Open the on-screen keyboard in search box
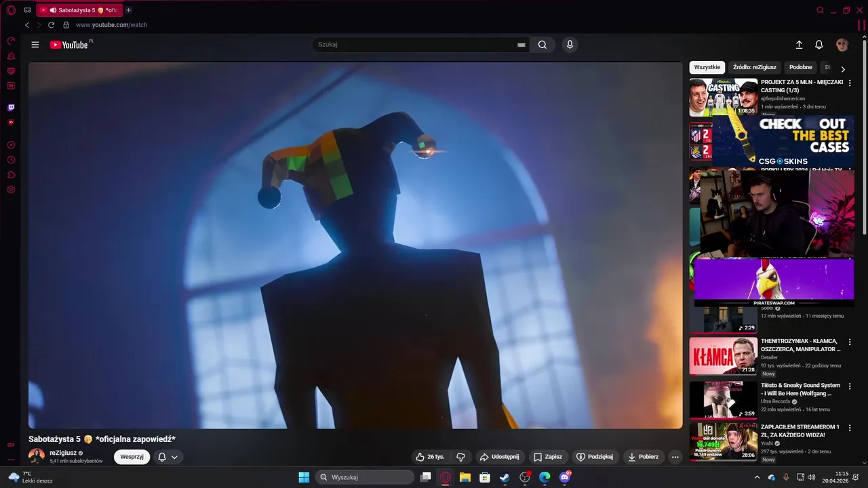Image resolution: width=868 pixels, height=488 pixels. [x=521, y=45]
